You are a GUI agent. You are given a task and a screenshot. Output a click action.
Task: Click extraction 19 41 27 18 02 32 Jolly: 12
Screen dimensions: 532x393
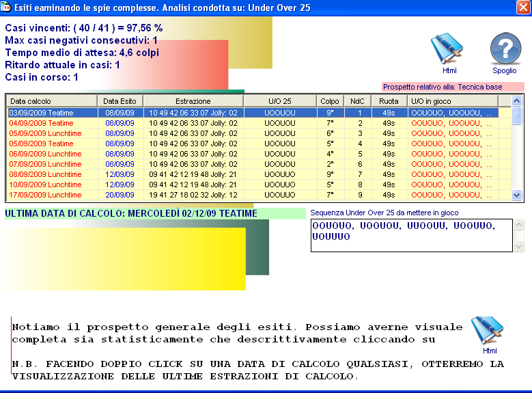[x=193, y=195]
